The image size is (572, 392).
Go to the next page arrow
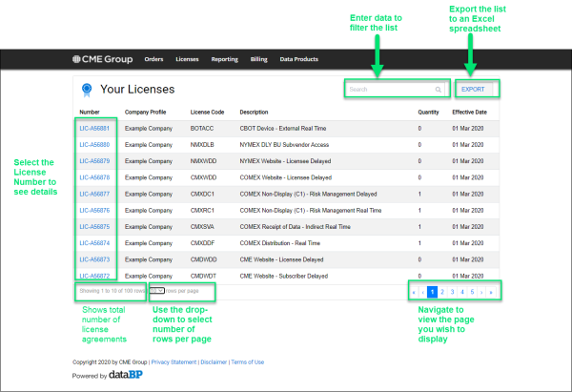point(481,293)
